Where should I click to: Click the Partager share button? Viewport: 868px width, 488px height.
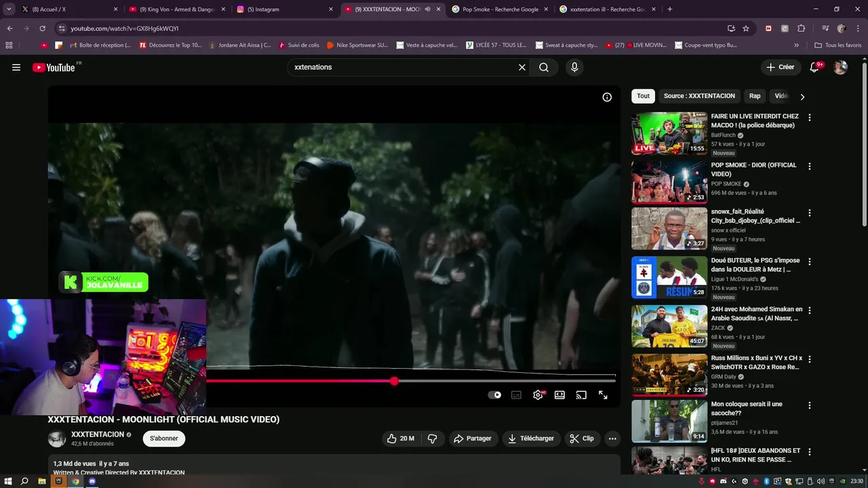[473, 439]
